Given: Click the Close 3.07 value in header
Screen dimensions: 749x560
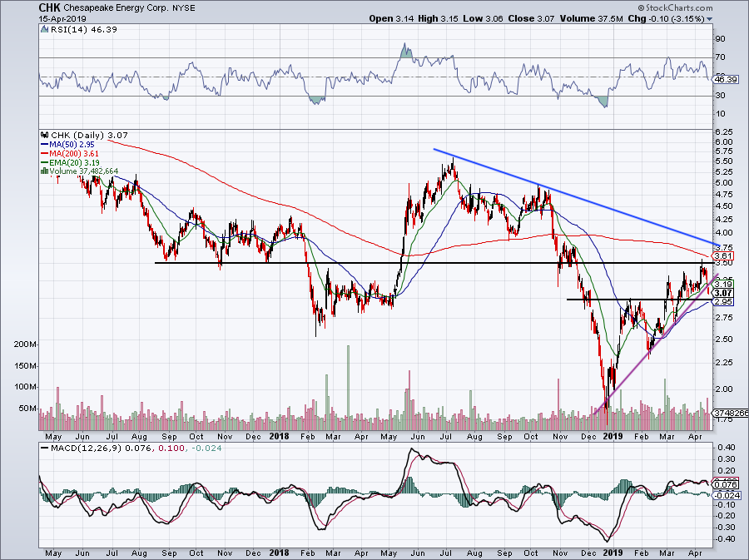Looking at the screenshot, I should 531,18.
